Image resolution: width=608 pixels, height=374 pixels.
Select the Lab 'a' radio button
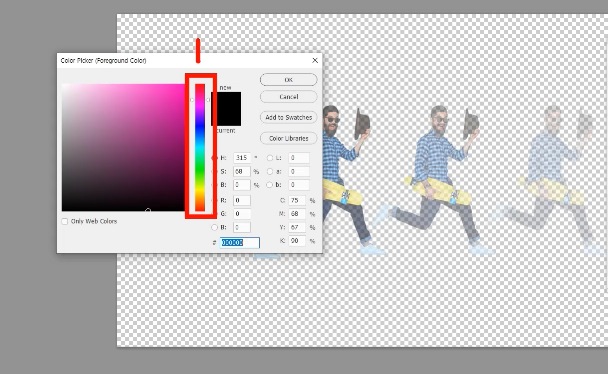click(x=270, y=171)
